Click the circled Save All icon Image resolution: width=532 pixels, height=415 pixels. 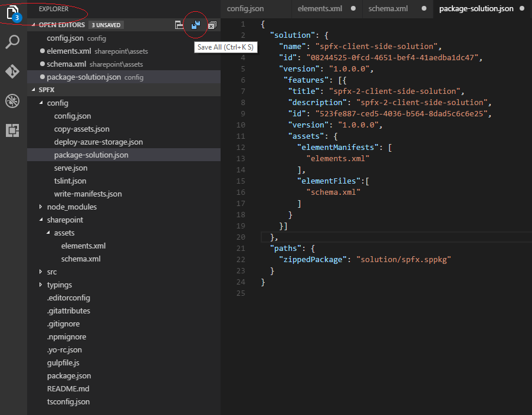[x=195, y=25]
